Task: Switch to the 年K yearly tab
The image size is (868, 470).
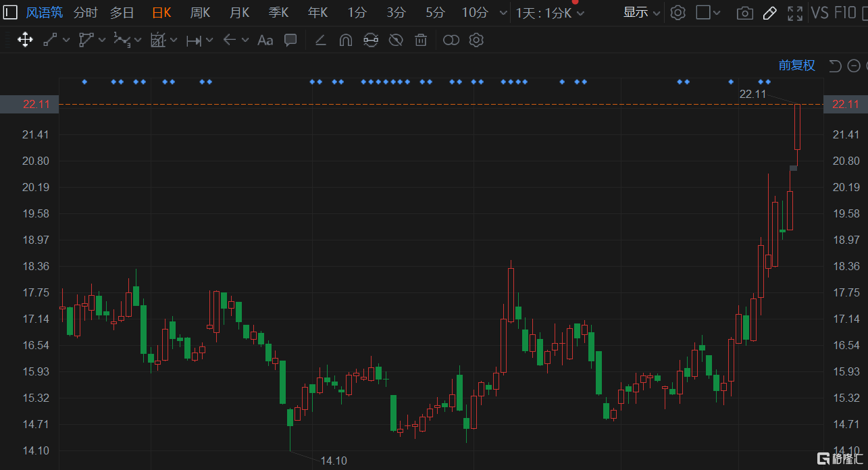Action: pos(317,12)
